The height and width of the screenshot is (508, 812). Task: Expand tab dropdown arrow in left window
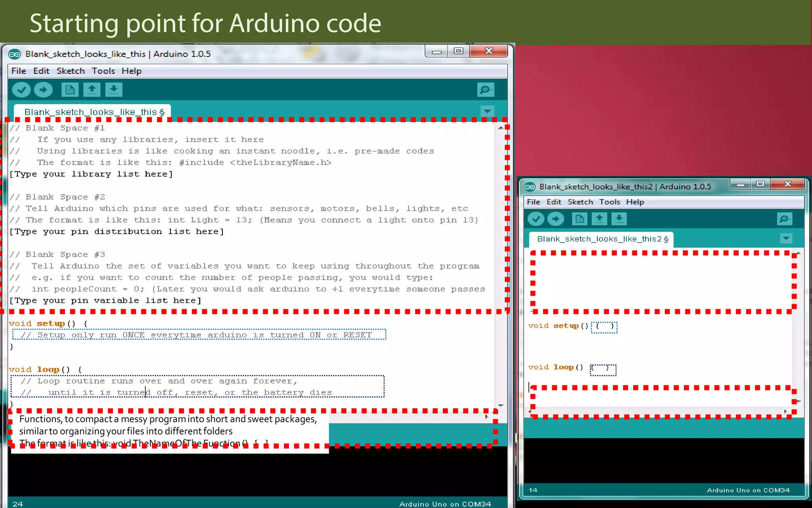(x=487, y=111)
